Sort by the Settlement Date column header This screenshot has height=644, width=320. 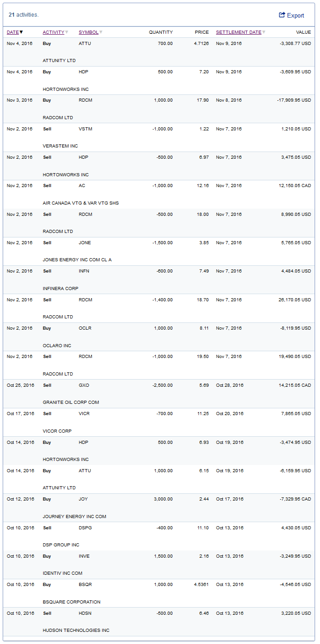[239, 32]
